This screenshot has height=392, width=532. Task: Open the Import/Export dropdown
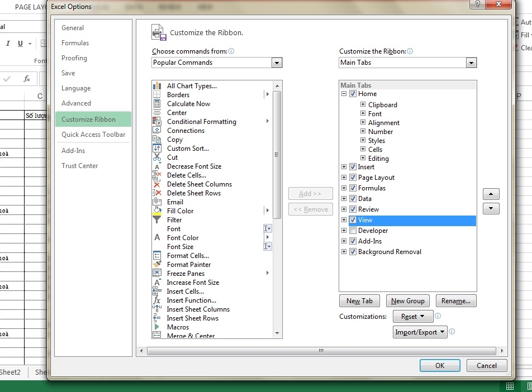coord(420,332)
